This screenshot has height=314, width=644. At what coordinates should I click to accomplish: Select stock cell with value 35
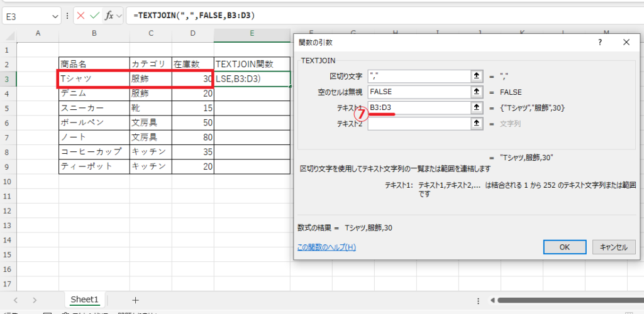click(x=193, y=152)
